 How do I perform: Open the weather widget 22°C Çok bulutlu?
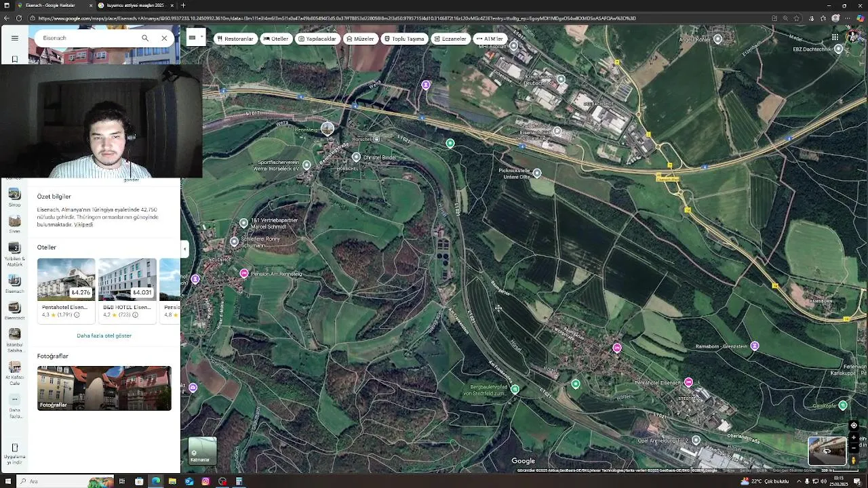[x=765, y=481]
